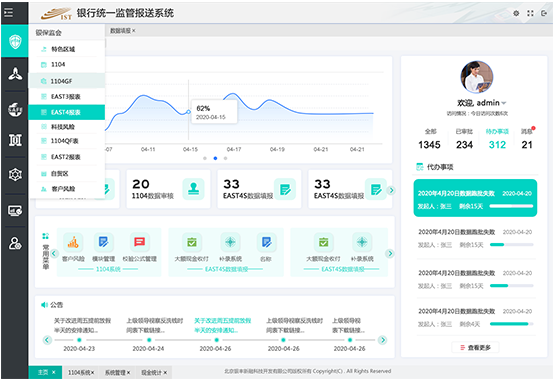Click right arrow of 公告 timeline

(382, 340)
